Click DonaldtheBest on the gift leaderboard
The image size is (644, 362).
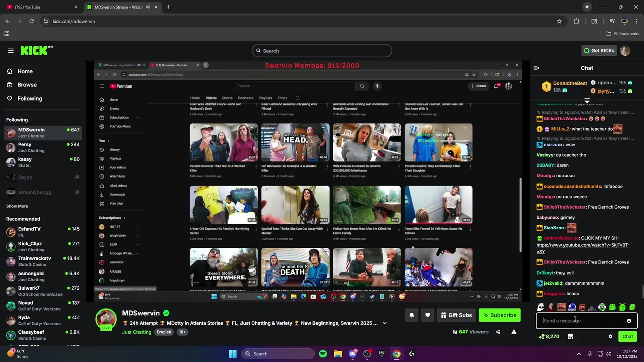[570, 83]
